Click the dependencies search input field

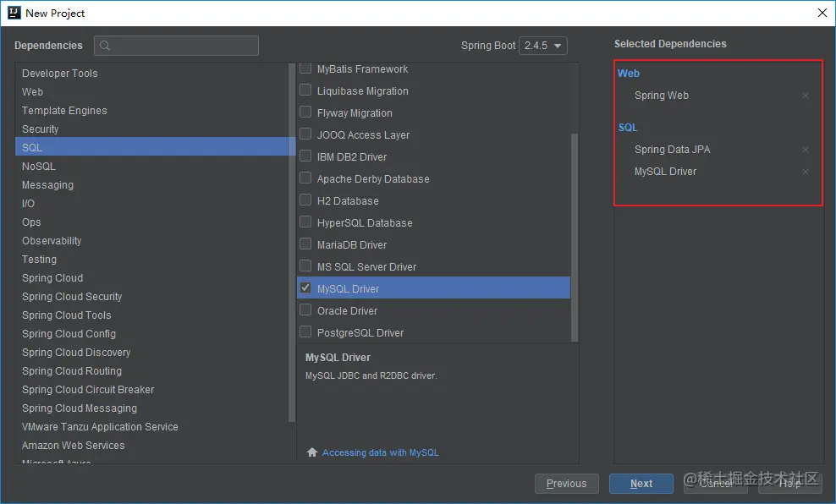pos(177,46)
